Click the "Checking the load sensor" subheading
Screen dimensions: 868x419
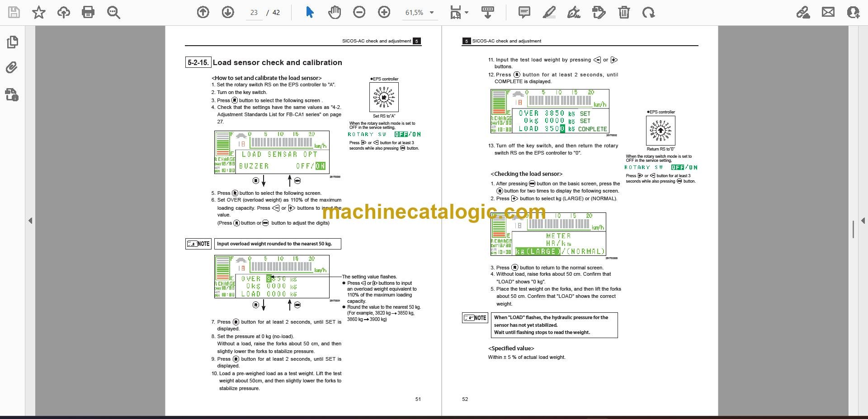pyautogui.click(x=527, y=174)
